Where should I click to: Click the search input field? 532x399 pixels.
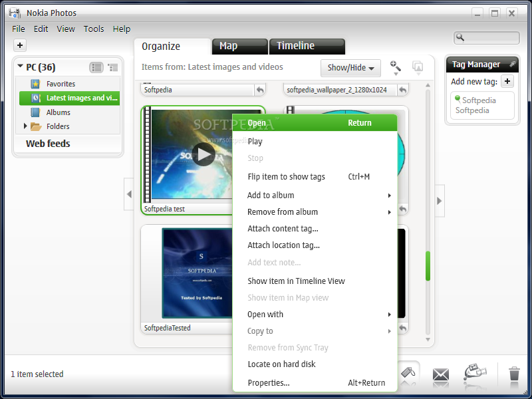[x=487, y=37]
